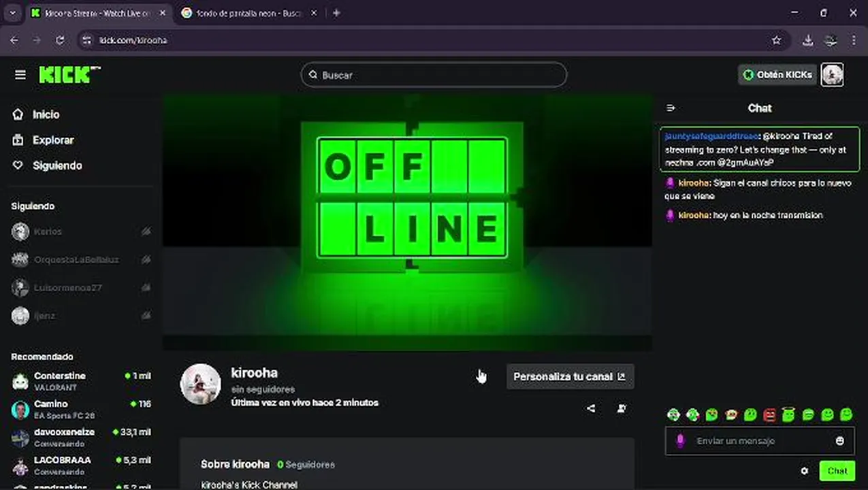Open the profile avatar menu
Image resolution: width=868 pixels, height=490 pixels.
tap(832, 75)
